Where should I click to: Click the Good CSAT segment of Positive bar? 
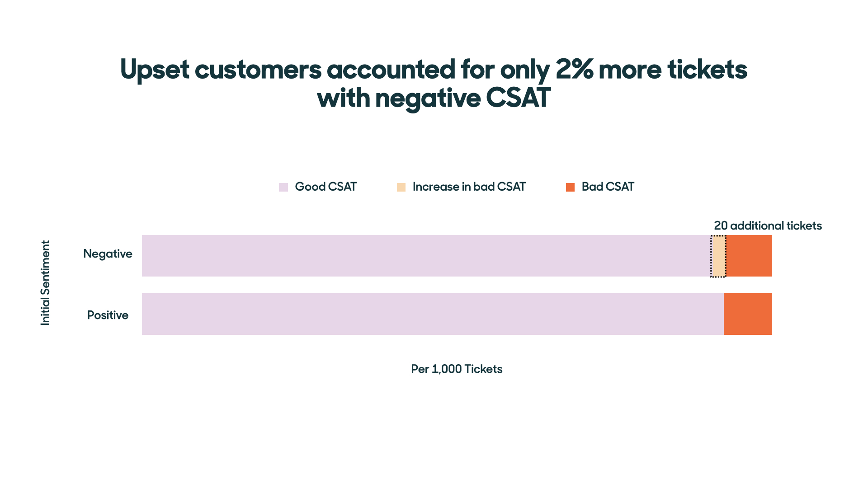pyautogui.click(x=432, y=314)
